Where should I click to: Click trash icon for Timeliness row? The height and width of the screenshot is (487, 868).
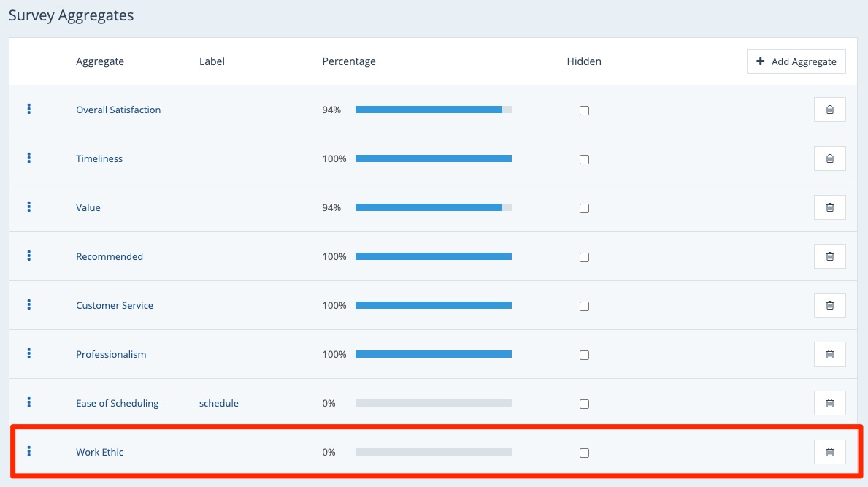point(829,158)
